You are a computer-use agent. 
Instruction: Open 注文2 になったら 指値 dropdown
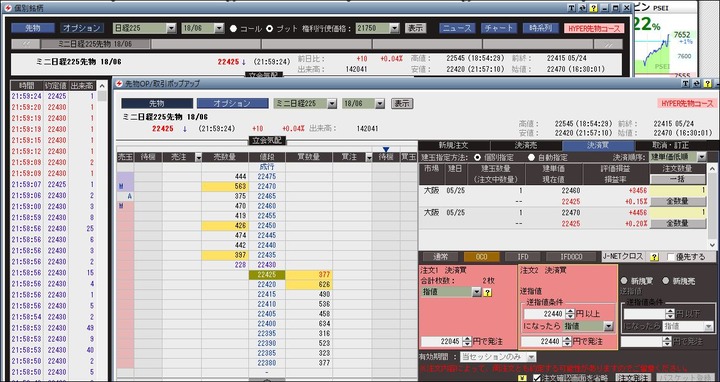point(609,326)
